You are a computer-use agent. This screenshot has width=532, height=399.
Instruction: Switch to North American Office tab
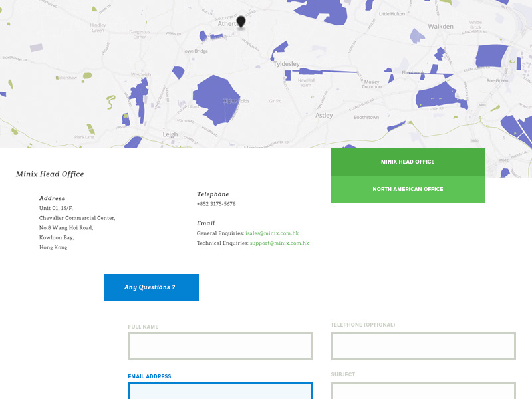pos(408,189)
